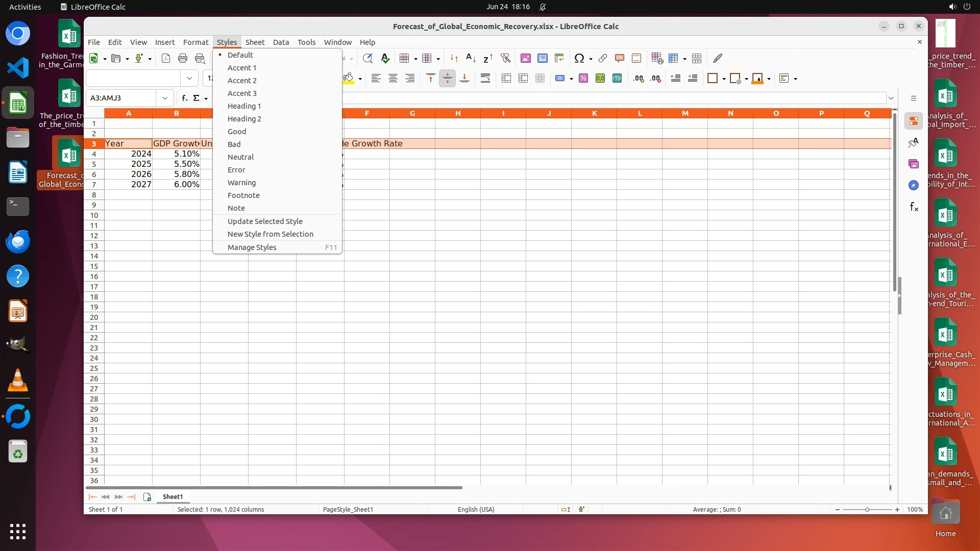980x551 pixels.
Task: Click the Insert Hyperlink icon
Action: point(603,58)
